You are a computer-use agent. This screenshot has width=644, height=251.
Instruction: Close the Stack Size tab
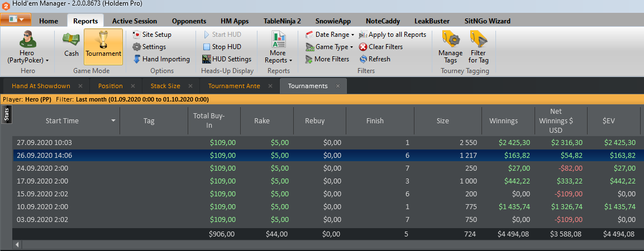pos(190,86)
